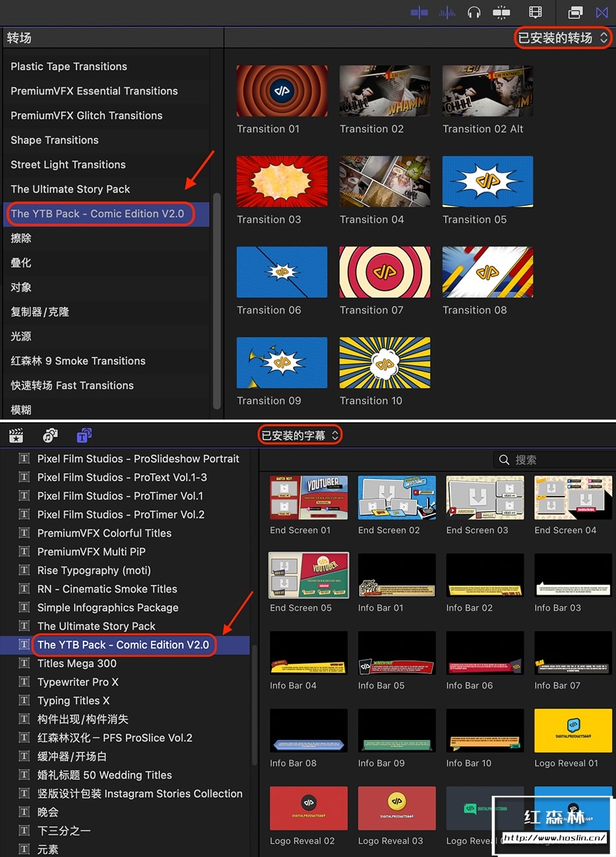
Task: Select Pixel Film Studios - ProText Vol.1-3
Action: 122,477
